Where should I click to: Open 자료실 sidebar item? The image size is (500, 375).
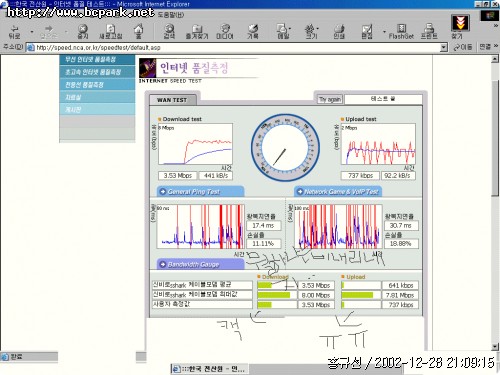click(x=97, y=97)
